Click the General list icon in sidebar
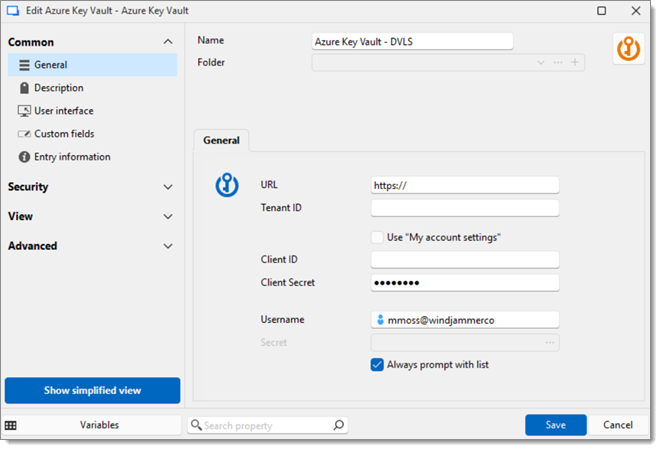 [24, 65]
